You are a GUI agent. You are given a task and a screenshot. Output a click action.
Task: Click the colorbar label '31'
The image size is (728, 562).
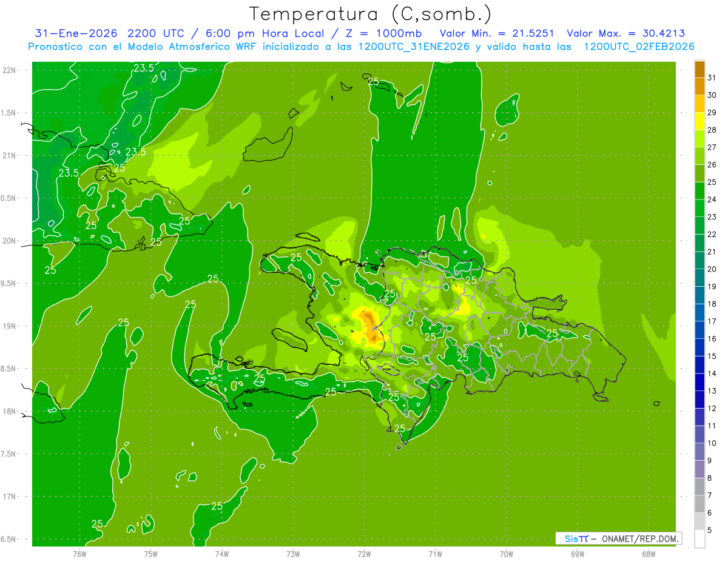coord(712,78)
